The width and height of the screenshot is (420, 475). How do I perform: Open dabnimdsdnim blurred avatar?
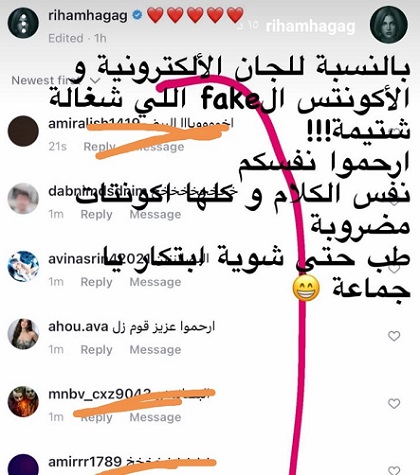coord(23,198)
